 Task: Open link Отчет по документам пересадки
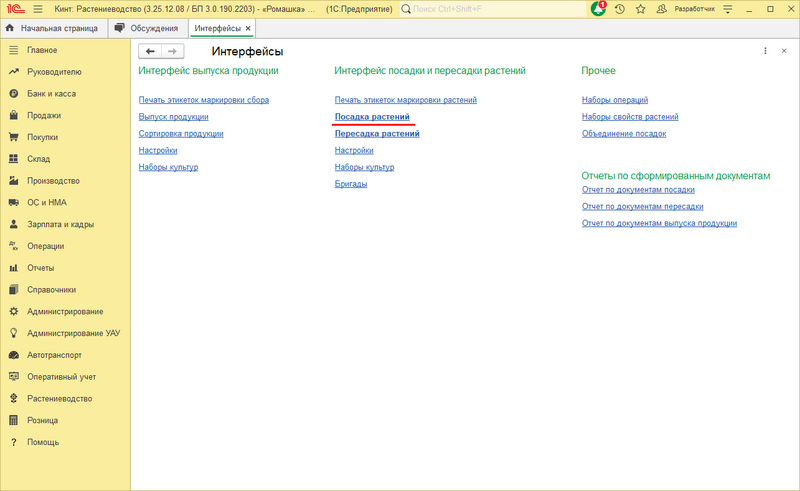point(642,207)
